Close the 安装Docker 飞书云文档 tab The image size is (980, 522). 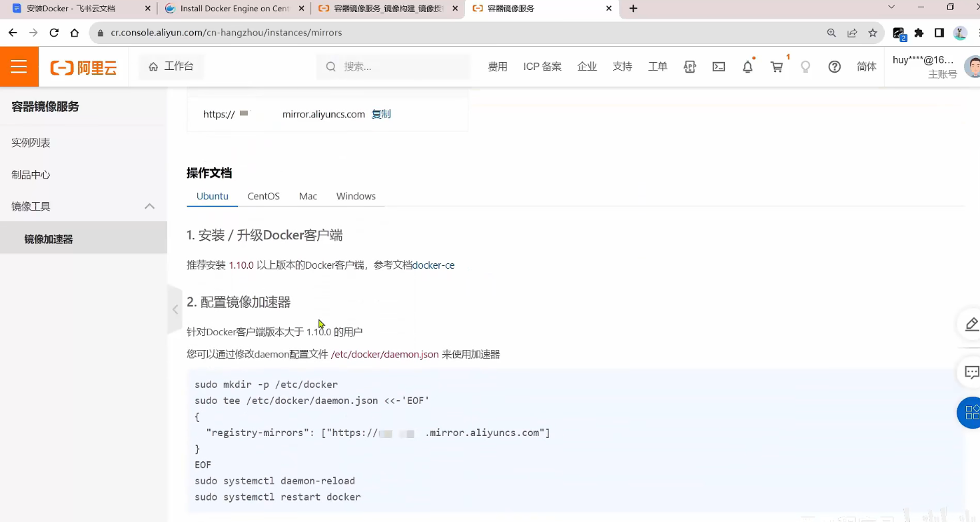148,9
